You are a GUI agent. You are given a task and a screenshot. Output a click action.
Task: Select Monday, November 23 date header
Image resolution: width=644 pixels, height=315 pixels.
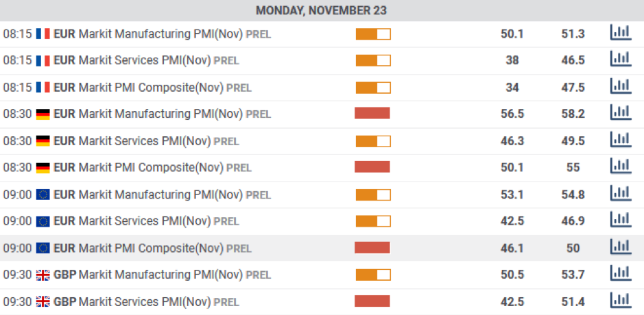[322, 10]
